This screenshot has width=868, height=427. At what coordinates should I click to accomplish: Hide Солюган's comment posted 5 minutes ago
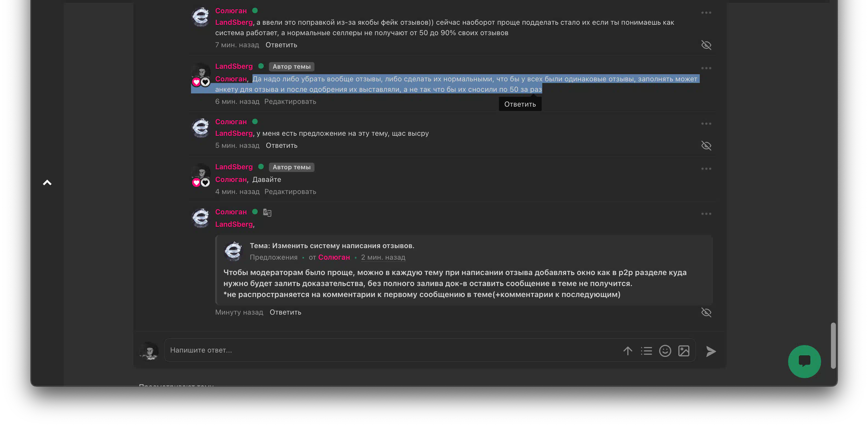pos(706,145)
